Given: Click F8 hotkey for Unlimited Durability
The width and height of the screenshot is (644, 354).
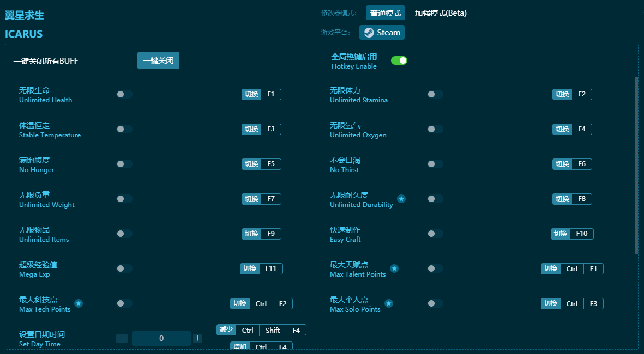Looking at the screenshot, I should click(x=572, y=199).
